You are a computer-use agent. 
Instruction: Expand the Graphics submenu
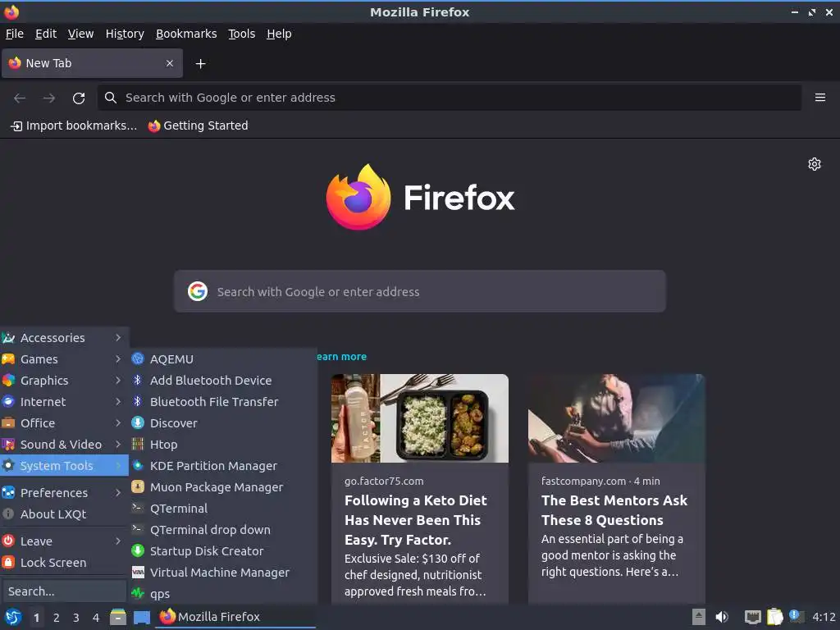pos(64,381)
